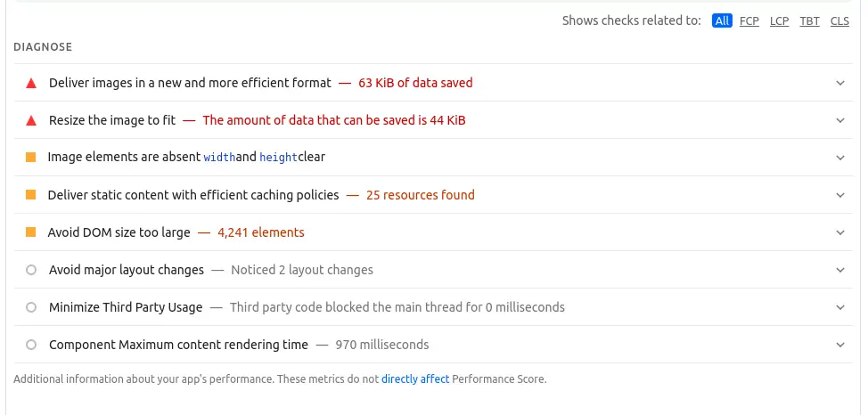Image resolution: width=868 pixels, height=415 pixels.
Task: Filter checks by FCP
Action: point(749,20)
